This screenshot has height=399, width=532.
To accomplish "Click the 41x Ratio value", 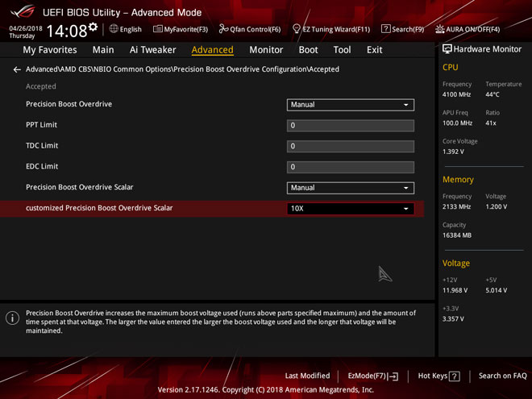I will tap(491, 123).
